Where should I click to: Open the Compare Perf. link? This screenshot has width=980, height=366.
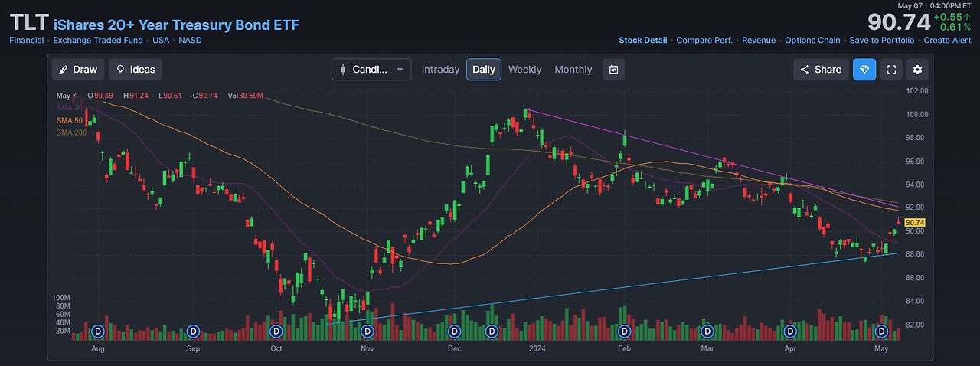pos(704,41)
